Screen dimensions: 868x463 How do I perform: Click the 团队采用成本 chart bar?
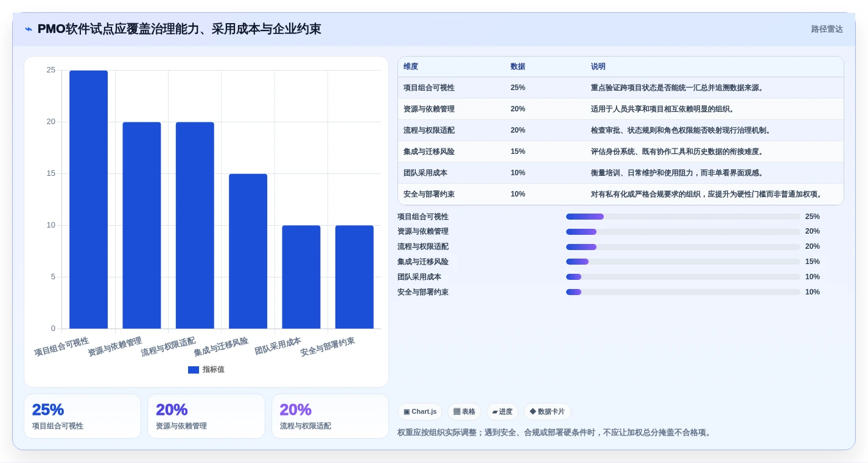(301, 277)
